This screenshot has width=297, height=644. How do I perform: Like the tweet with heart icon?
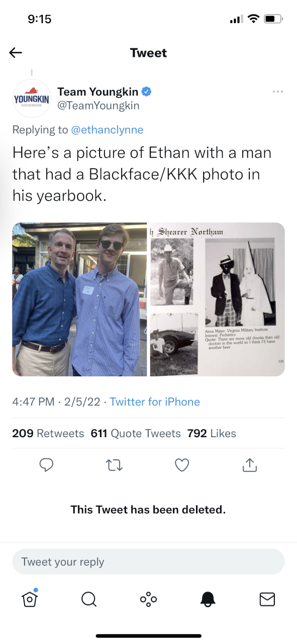click(x=182, y=465)
